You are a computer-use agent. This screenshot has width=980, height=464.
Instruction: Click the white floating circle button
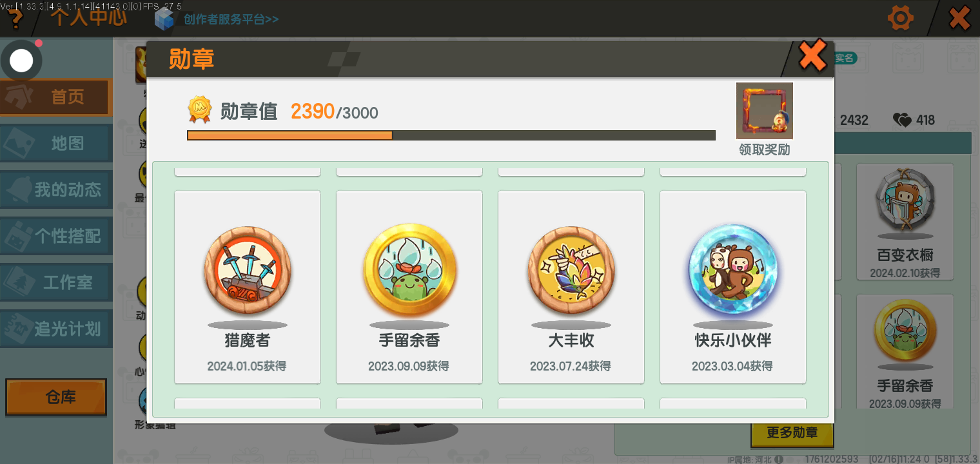pos(21,61)
